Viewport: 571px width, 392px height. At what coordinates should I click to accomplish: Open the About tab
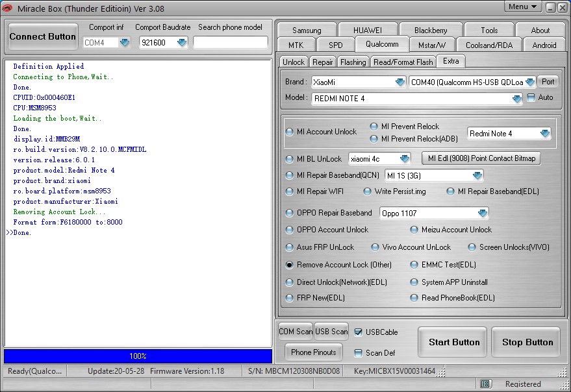(540, 31)
